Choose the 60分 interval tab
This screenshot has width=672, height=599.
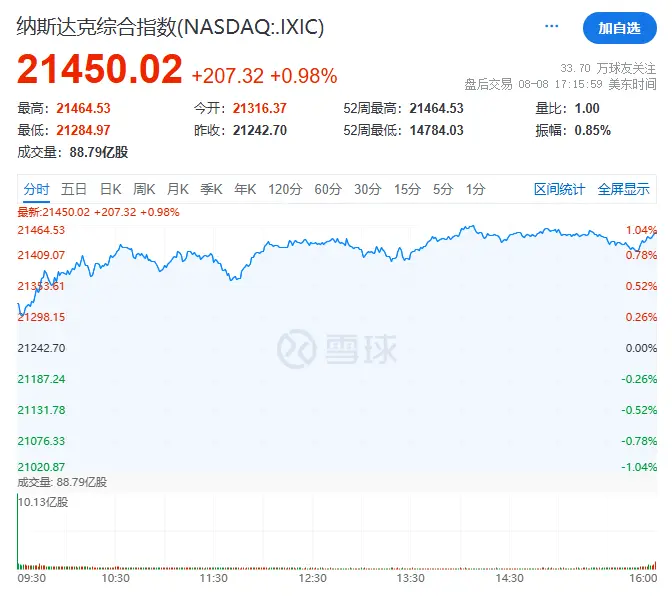[328, 189]
